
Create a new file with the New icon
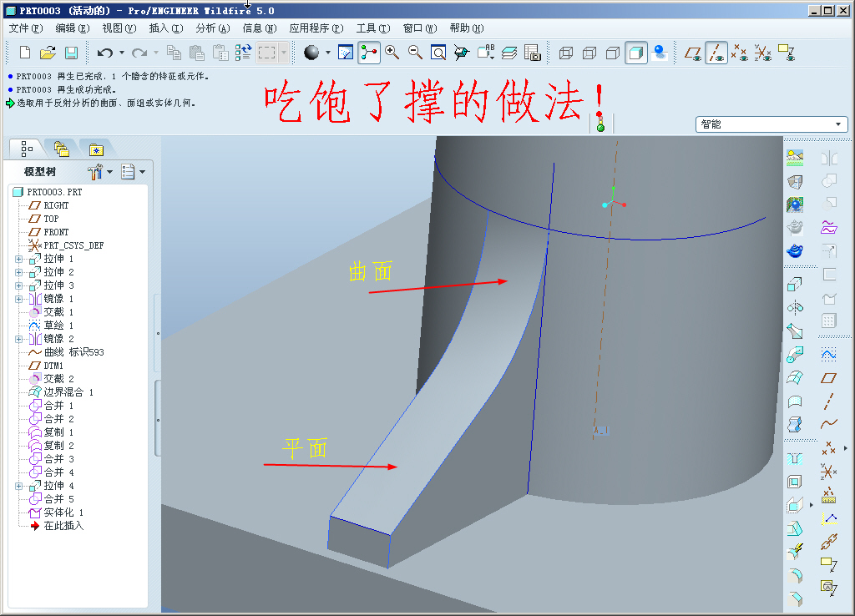click(24, 53)
